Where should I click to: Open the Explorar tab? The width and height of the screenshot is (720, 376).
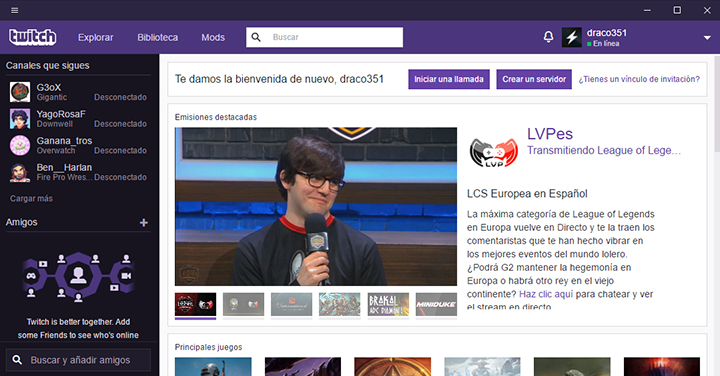click(96, 38)
